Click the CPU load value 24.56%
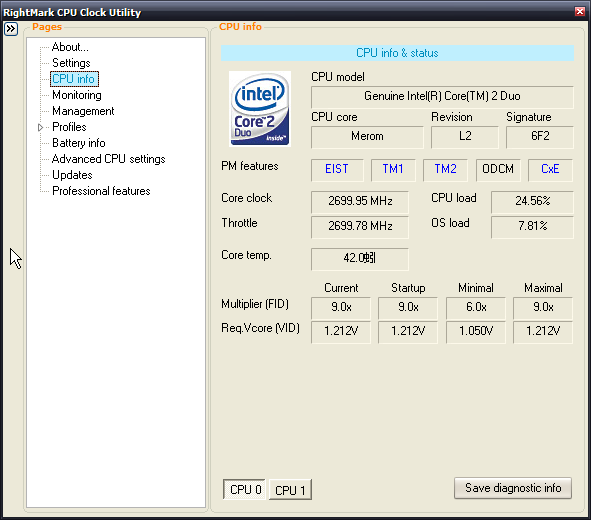The height and width of the screenshot is (520, 591). tap(532, 202)
